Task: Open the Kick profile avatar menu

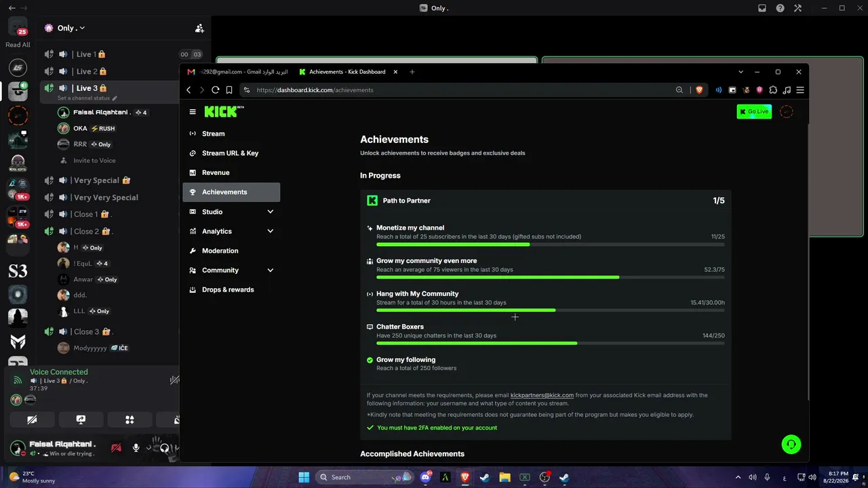Action: pos(787,112)
